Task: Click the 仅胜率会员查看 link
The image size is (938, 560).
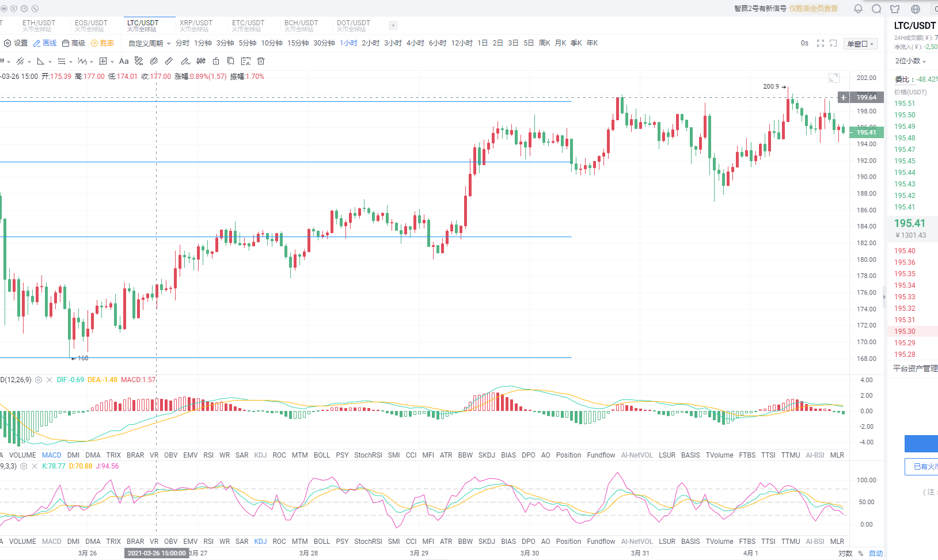Action: click(814, 9)
